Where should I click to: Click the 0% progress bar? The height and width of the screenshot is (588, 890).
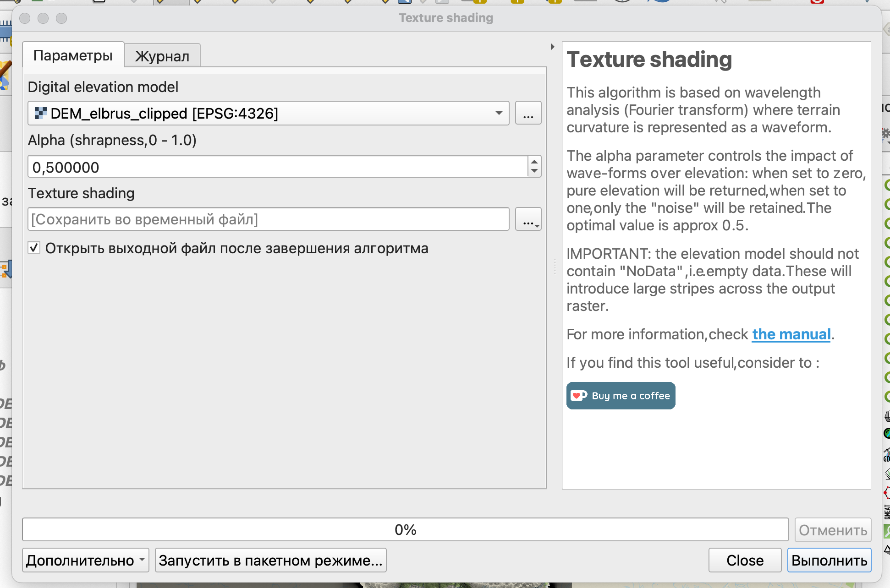[x=405, y=530]
